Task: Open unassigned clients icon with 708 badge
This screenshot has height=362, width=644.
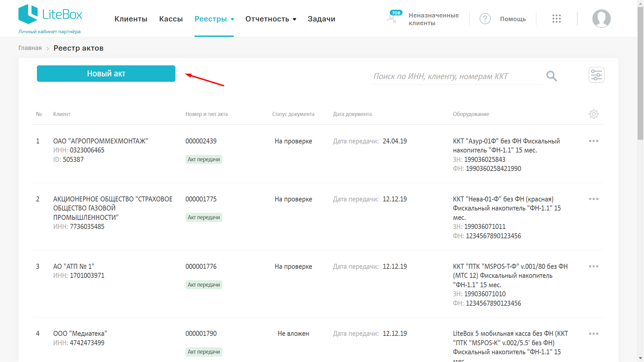Action: click(x=394, y=17)
